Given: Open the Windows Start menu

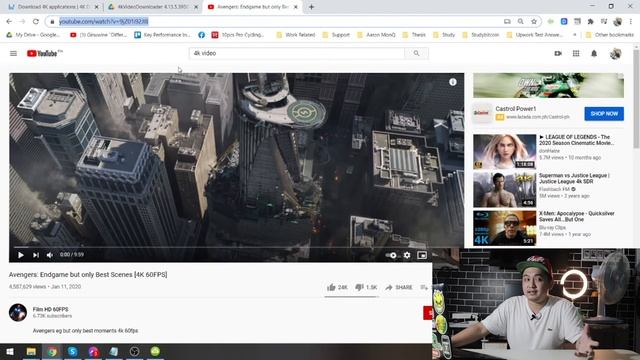Looking at the screenshot, I should click(10, 351).
